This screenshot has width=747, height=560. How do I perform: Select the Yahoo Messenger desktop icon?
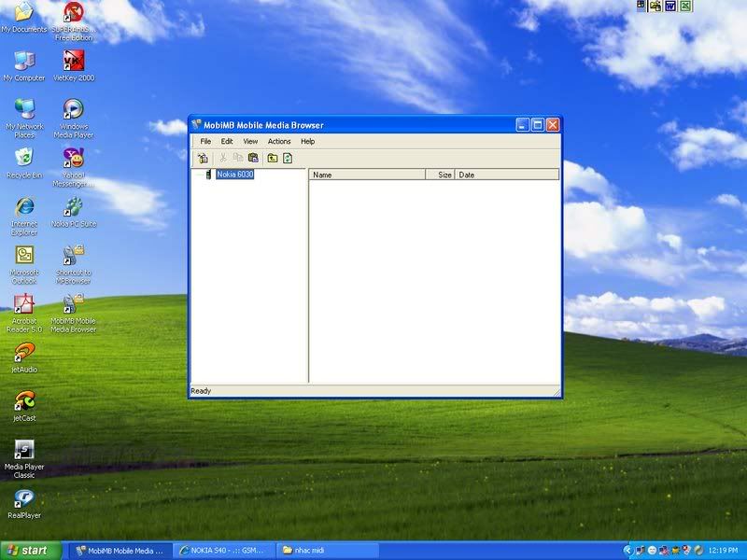click(73, 159)
